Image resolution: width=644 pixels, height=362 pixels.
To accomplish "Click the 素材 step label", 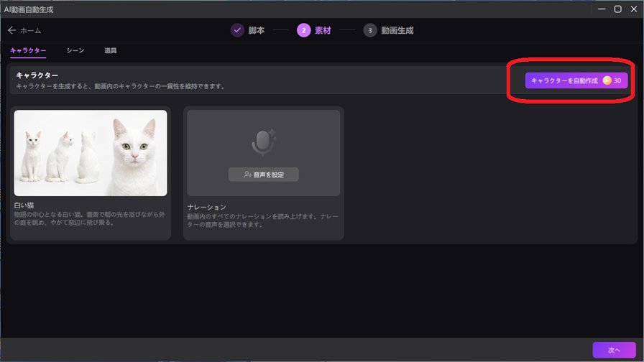I will [x=323, y=30].
